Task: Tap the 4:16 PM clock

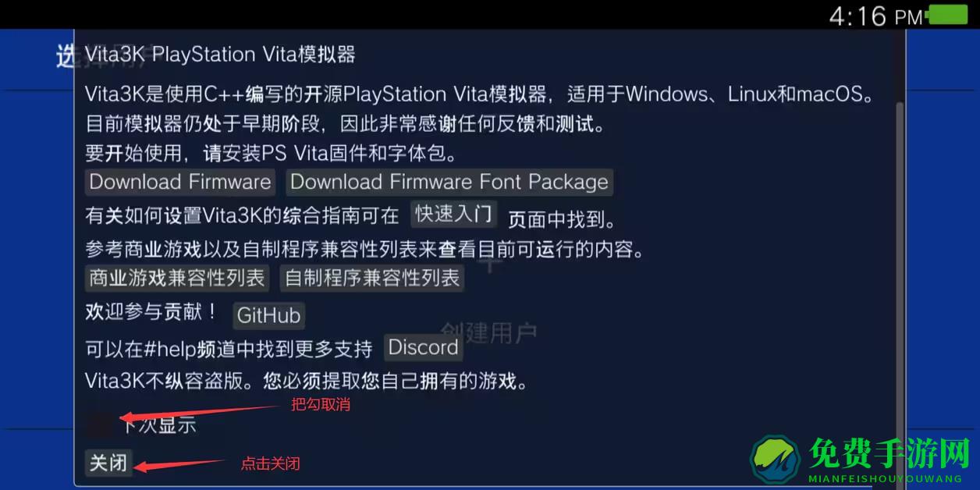Action: [x=875, y=16]
